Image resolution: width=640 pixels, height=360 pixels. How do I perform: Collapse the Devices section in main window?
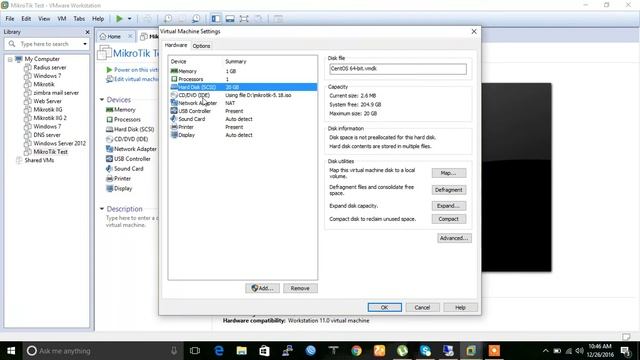pos(102,100)
